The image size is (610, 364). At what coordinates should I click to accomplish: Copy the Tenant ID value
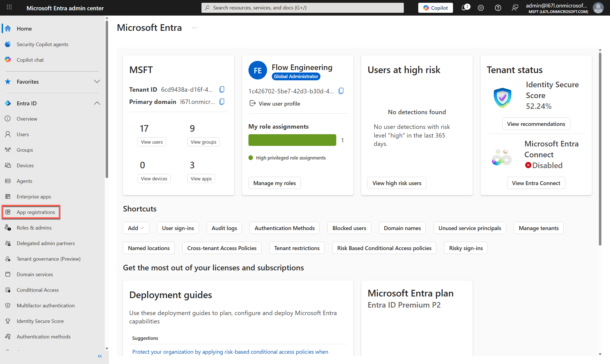(x=222, y=89)
